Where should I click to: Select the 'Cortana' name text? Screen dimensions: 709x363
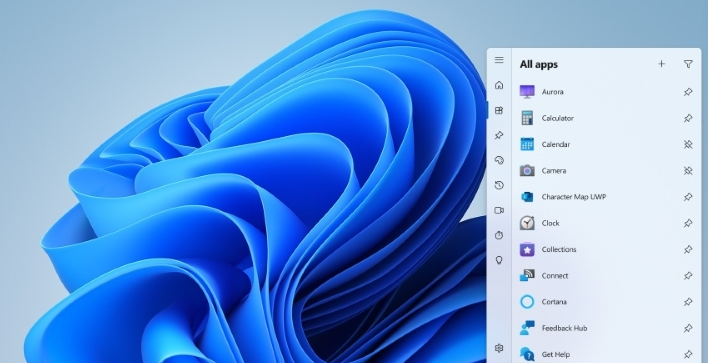pyautogui.click(x=554, y=302)
